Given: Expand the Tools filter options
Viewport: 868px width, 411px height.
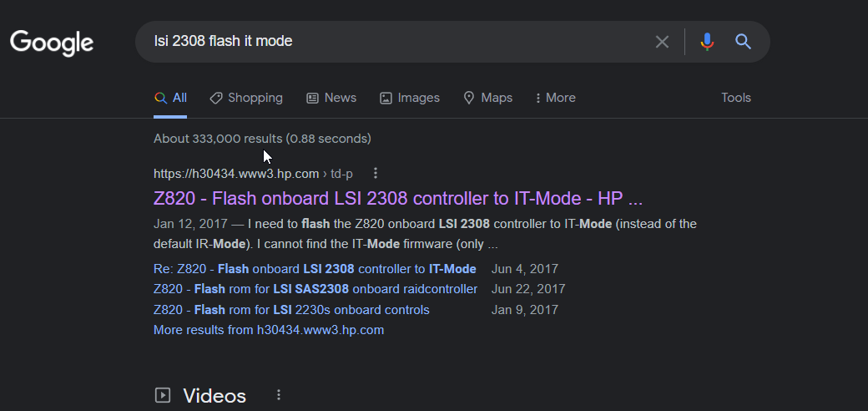Looking at the screenshot, I should [735, 98].
